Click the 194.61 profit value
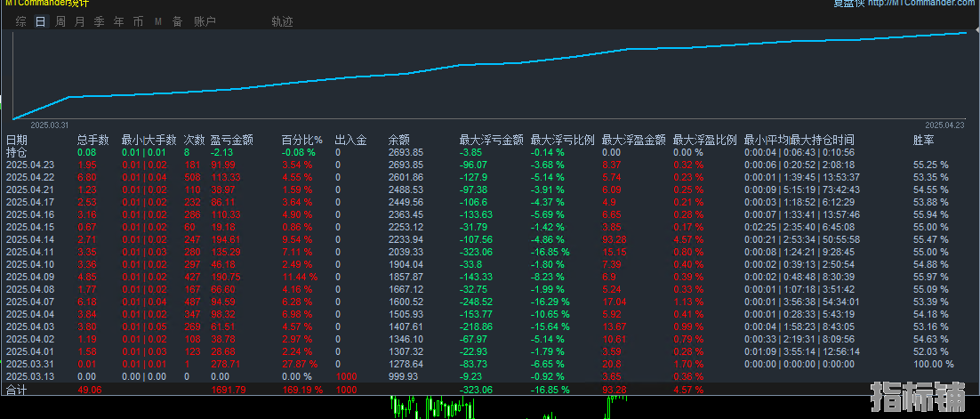The image size is (980, 419). click(x=226, y=239)
